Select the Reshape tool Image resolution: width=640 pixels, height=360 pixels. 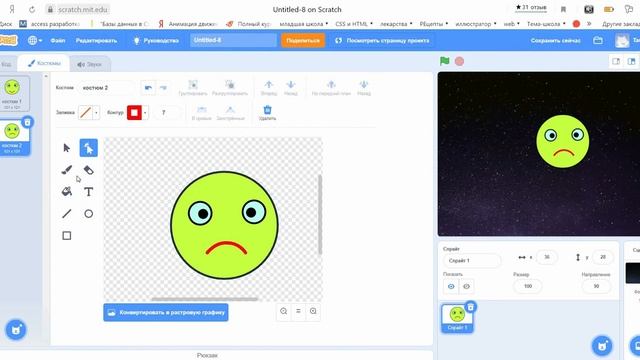click(x=89, y=148)
